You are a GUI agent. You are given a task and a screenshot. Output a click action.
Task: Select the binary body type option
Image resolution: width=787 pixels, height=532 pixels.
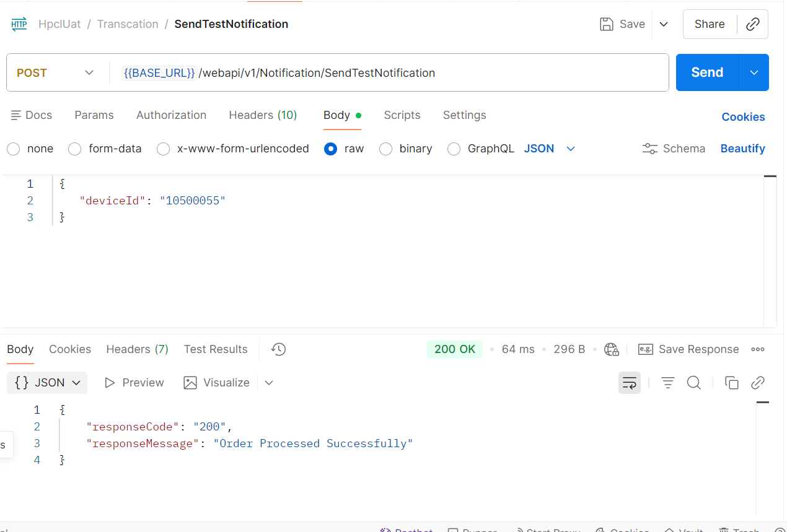(386, 149)
